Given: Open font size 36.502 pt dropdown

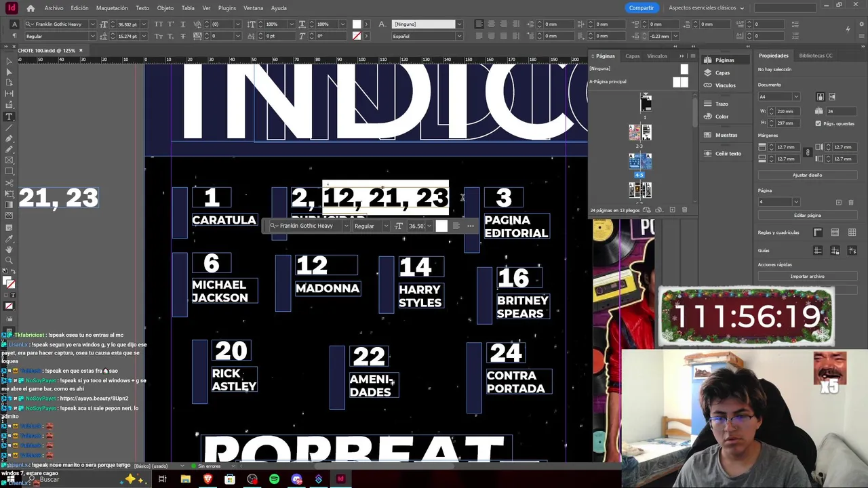Looking at the screenshot, I should [144, 24].
